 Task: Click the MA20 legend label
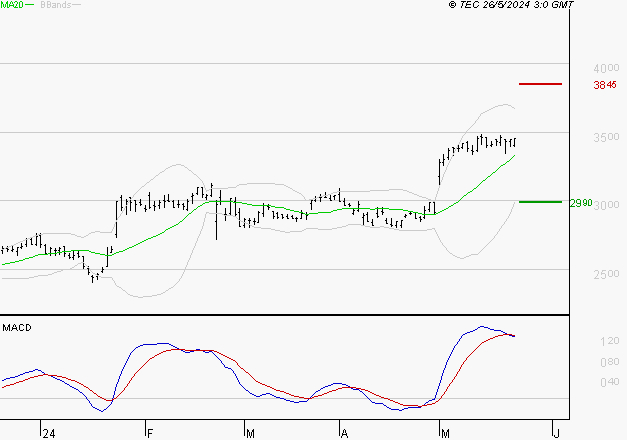pyautogui.click(x=12, y=5)
